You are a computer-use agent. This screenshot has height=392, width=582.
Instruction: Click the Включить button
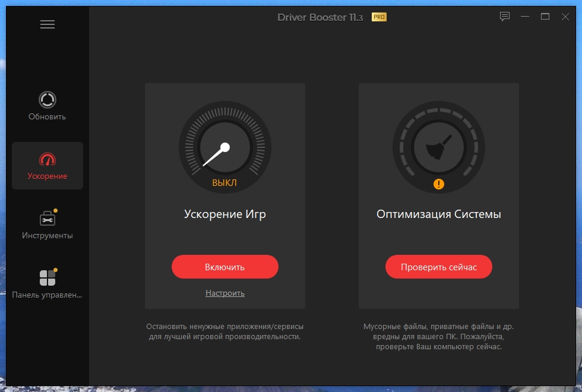[x=225, y=267]
